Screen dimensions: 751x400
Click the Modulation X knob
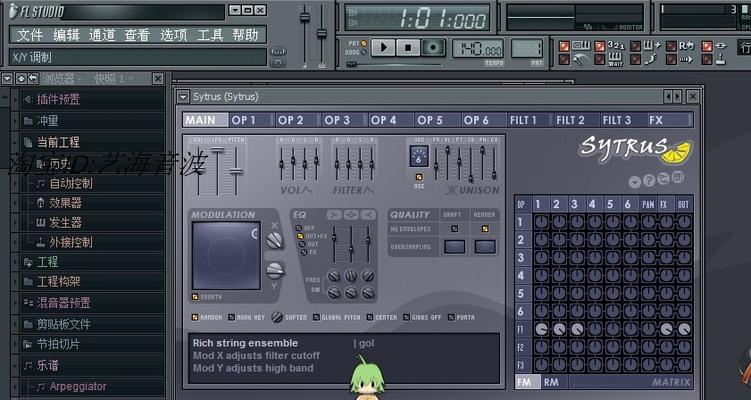[x=274, y=240]
